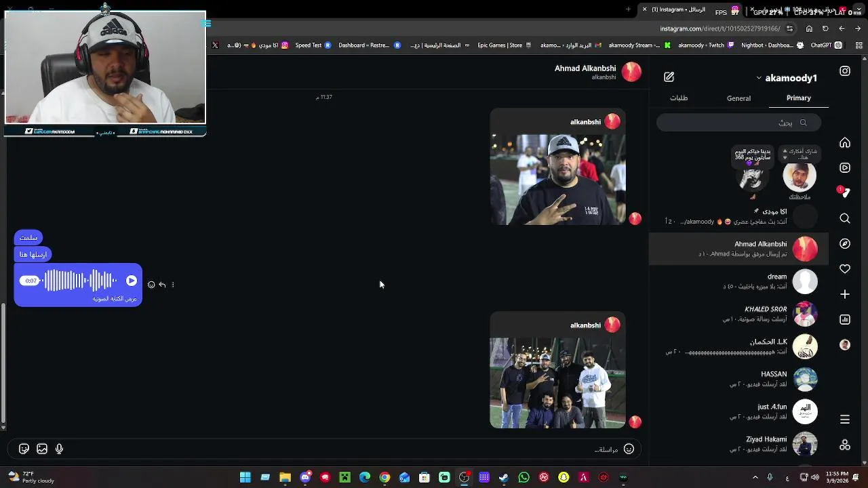This screenshot has height=488, width=868.
Task: Open the KHALED SROR conversation
Action: tap(738, 314)
